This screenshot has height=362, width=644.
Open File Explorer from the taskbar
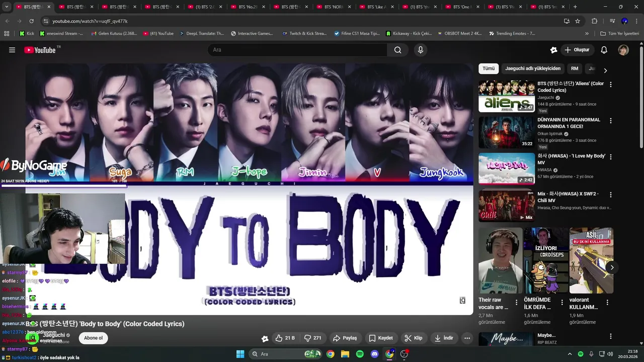coord(345,354)
